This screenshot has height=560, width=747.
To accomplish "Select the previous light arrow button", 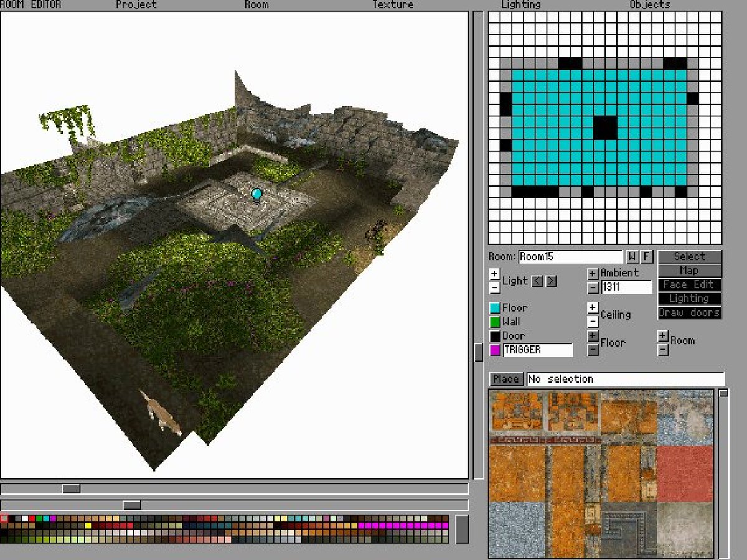I will click(x=537, y=281).
